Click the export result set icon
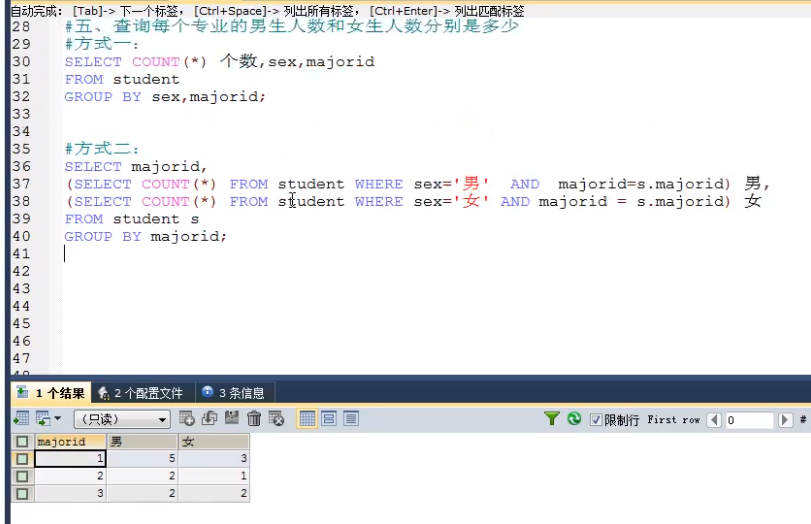Viewport: 811px width, 524px height. [21, 418]
